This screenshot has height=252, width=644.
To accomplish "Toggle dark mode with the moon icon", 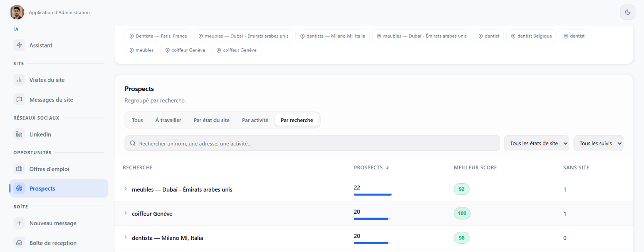I will (x=627, y=12).
